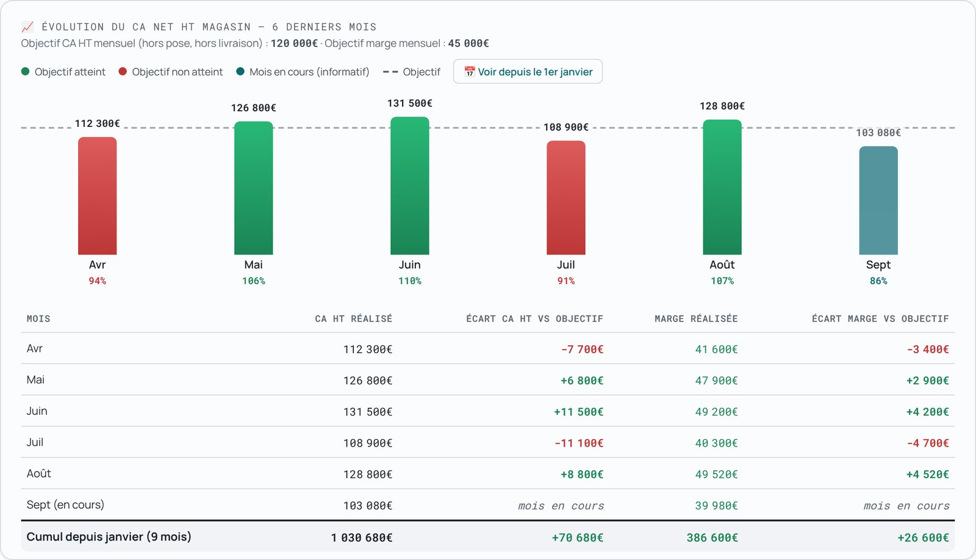Image resolution: width=976 pixels, height=560 pixels.
Task: Click the 'MARGE RÉALISÉE' column header
Action: pyautogui.click(x=696, y=319)
